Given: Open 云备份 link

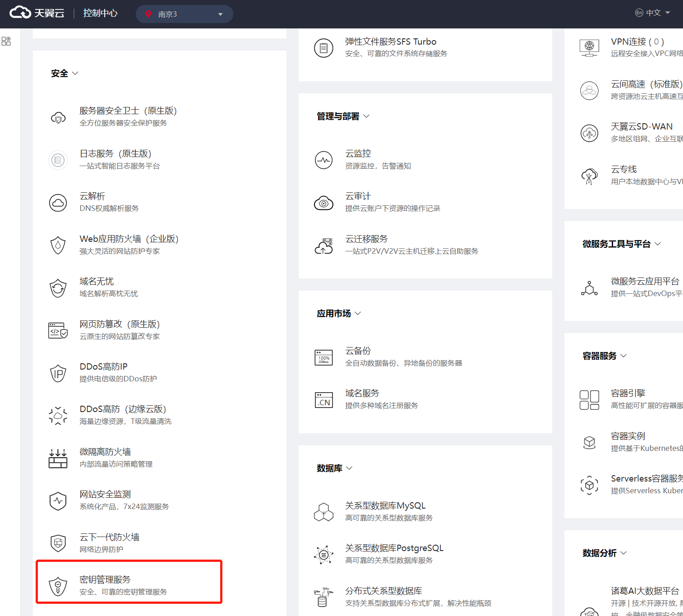Looking at the screenshot, I should coord(358,351).
